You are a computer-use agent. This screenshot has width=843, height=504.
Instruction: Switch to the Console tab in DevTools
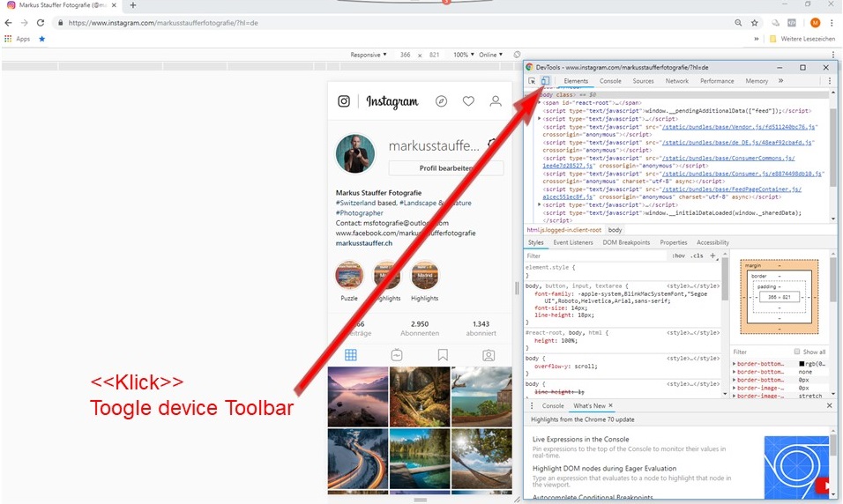pyautogui.click(x=610, y=81)
